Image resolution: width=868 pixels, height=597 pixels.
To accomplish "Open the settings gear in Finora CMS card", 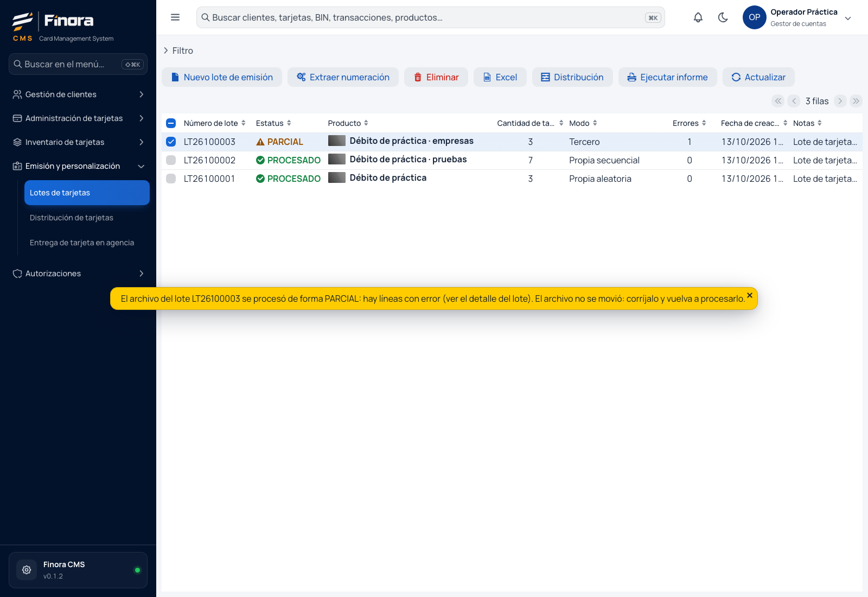I will pos(27,570).
